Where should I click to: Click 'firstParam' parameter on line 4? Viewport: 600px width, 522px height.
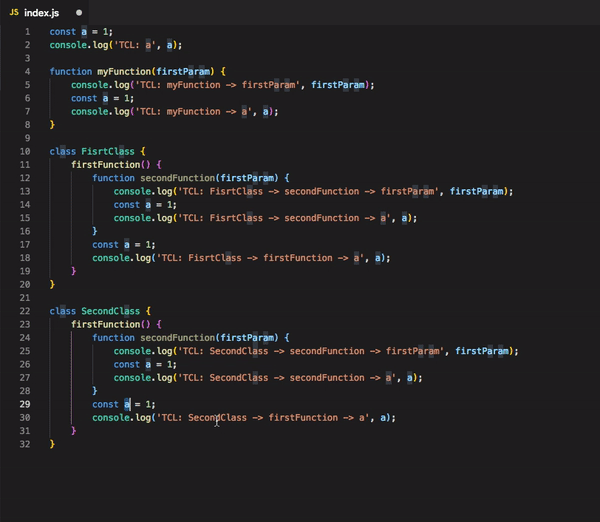(x=183, y=72)
